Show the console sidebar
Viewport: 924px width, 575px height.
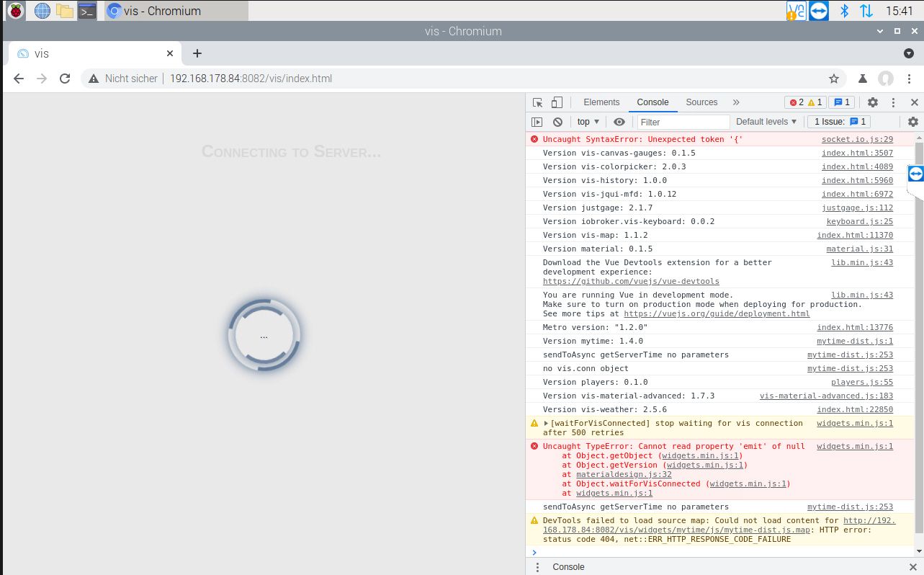click(x=537, y=122)
